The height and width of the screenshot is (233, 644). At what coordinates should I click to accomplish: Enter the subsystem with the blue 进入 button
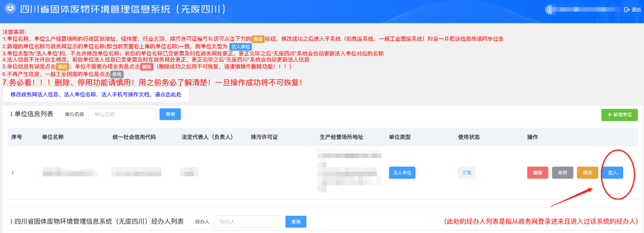[613, 173]
